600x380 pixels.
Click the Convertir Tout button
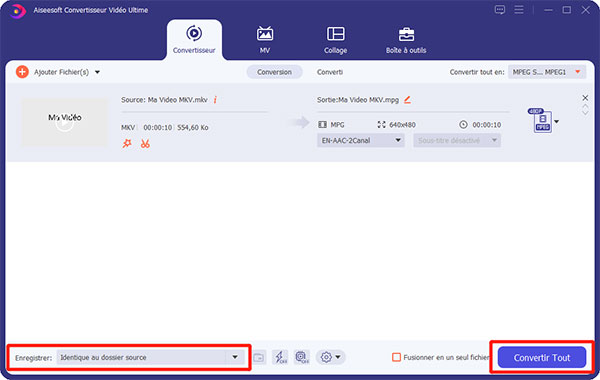point(542,357)
